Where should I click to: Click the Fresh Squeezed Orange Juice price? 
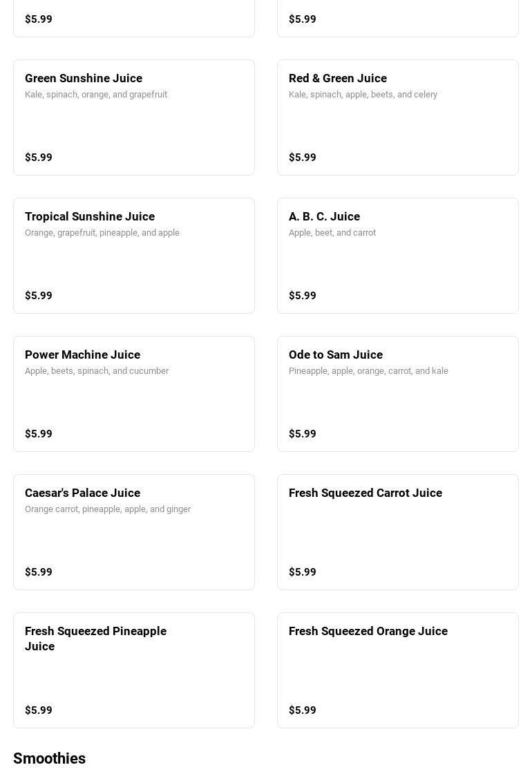point(303,710)
